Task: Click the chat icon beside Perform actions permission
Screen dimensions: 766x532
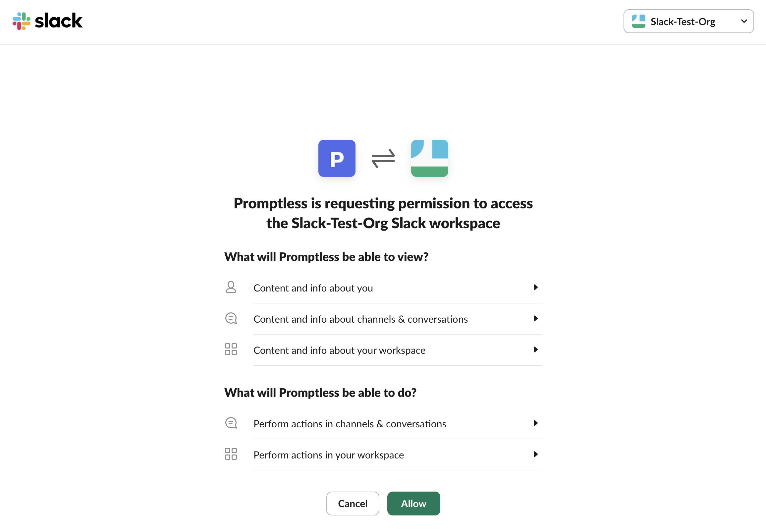Action: 231,423
